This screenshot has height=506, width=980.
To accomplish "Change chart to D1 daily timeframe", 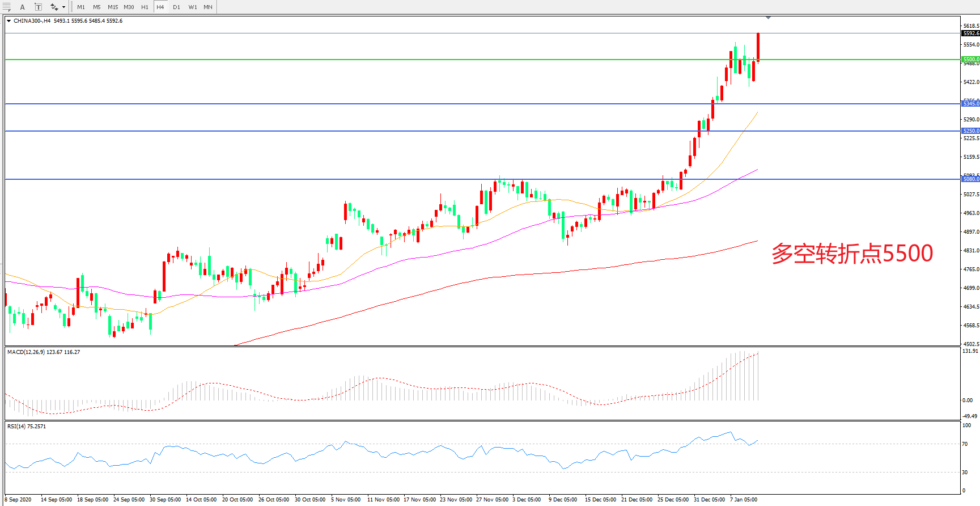I will tap(176, 7).
